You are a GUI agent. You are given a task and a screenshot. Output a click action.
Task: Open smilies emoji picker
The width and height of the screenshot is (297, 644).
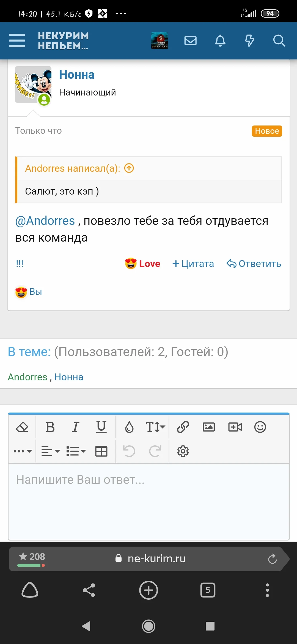(260, 427)
